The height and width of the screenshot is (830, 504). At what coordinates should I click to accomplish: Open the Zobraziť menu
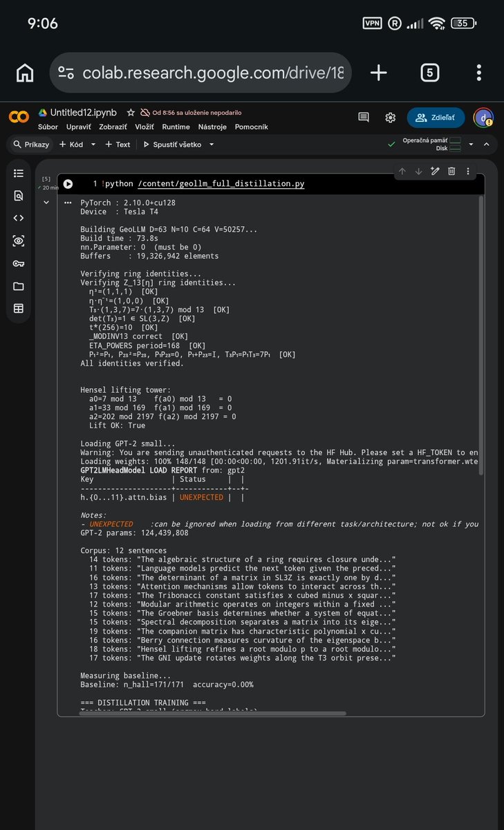[113, 127]
